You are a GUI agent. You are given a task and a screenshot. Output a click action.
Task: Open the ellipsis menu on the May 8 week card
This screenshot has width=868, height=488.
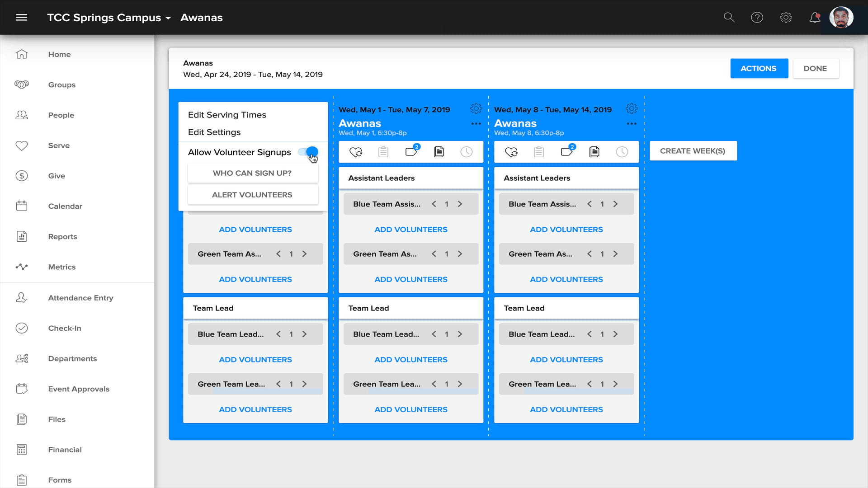[632, 123]
